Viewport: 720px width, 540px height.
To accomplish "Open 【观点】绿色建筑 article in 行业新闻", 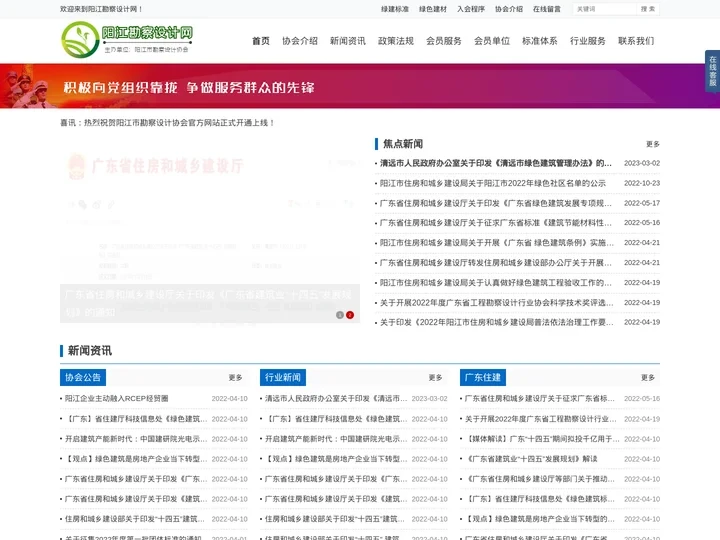I will (x=336, y=459).
